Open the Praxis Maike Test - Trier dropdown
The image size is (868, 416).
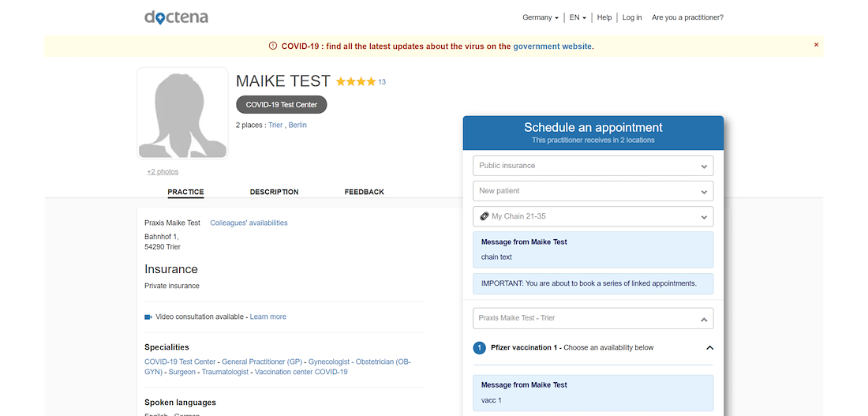[x=593, y=318]
